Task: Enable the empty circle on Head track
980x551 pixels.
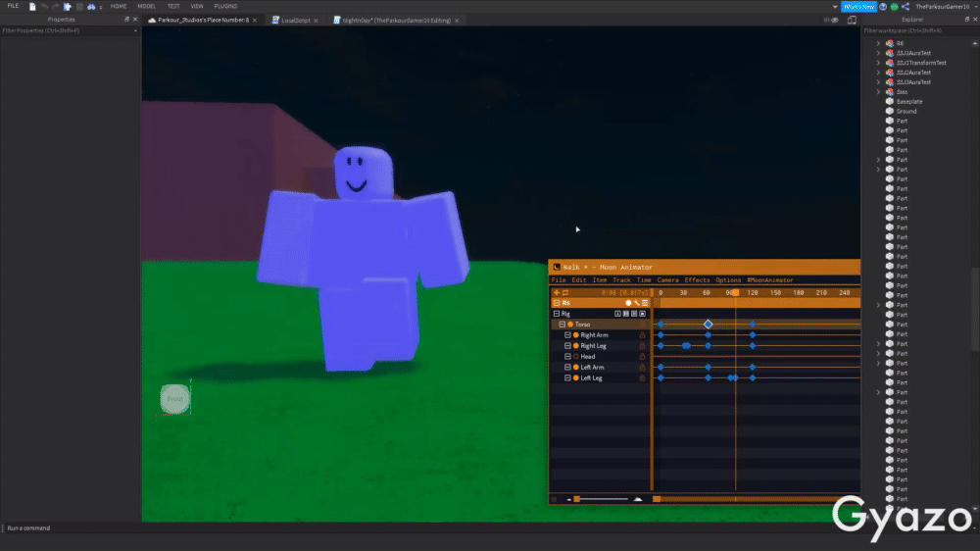Action: pos(575,357)
